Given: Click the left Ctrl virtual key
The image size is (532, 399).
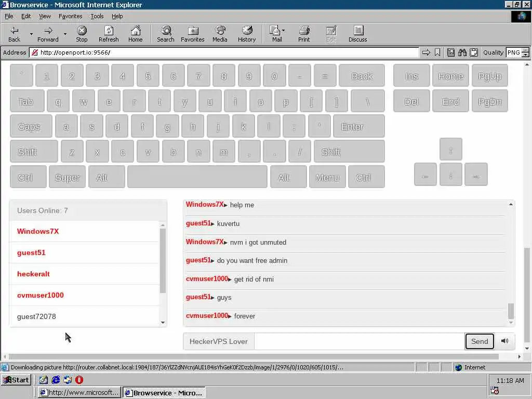Looking at the screenshot, I should coord(28,177).
